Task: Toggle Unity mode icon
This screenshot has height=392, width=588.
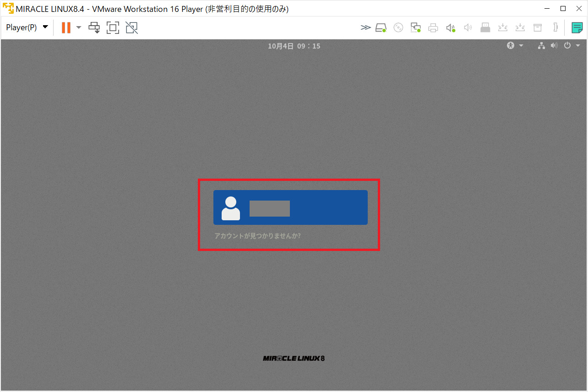Action: tap(131, 27)
